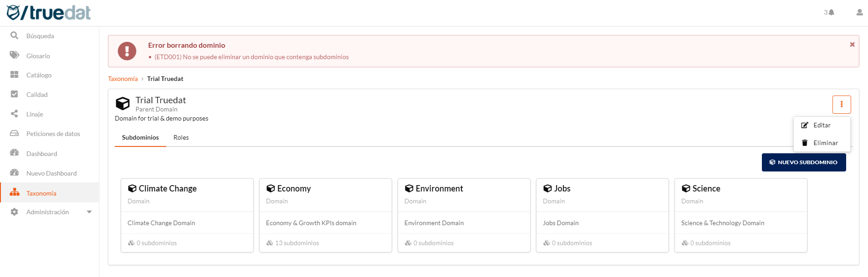Click the Trial Truedat cube icon
Image resolution: width=868 pixels, height=277 pixels.
123,104
